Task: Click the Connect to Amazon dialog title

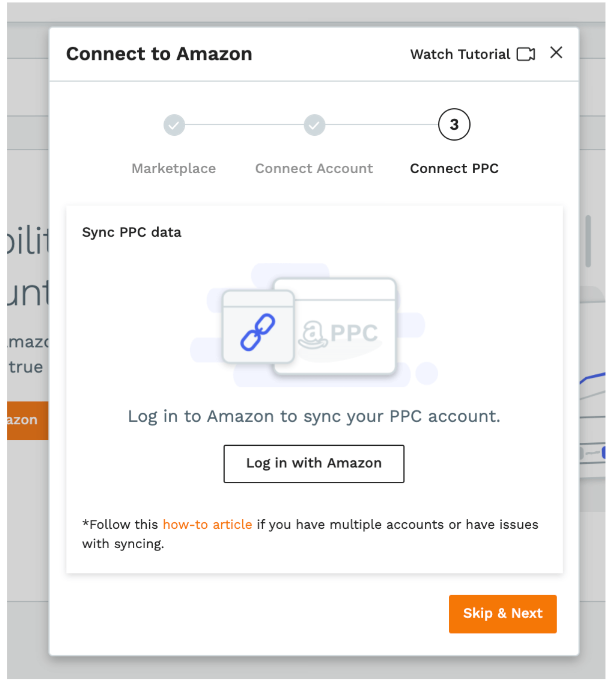Action: (x=159, y=54)
